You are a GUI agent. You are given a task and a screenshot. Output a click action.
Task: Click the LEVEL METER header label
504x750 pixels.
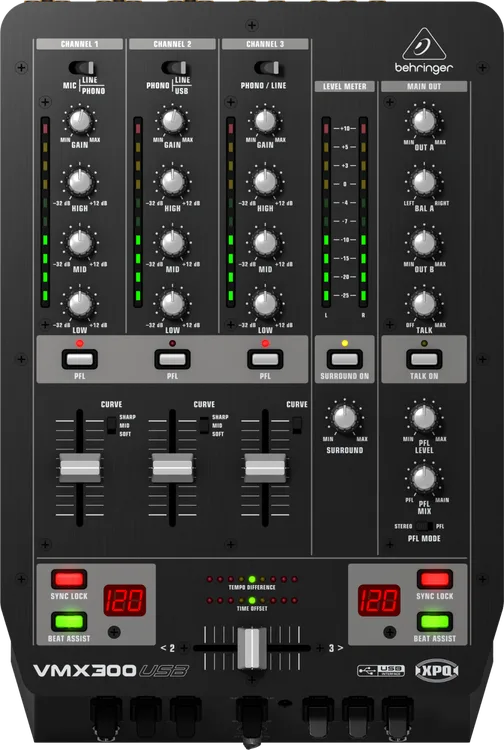[x=345, y=87]
